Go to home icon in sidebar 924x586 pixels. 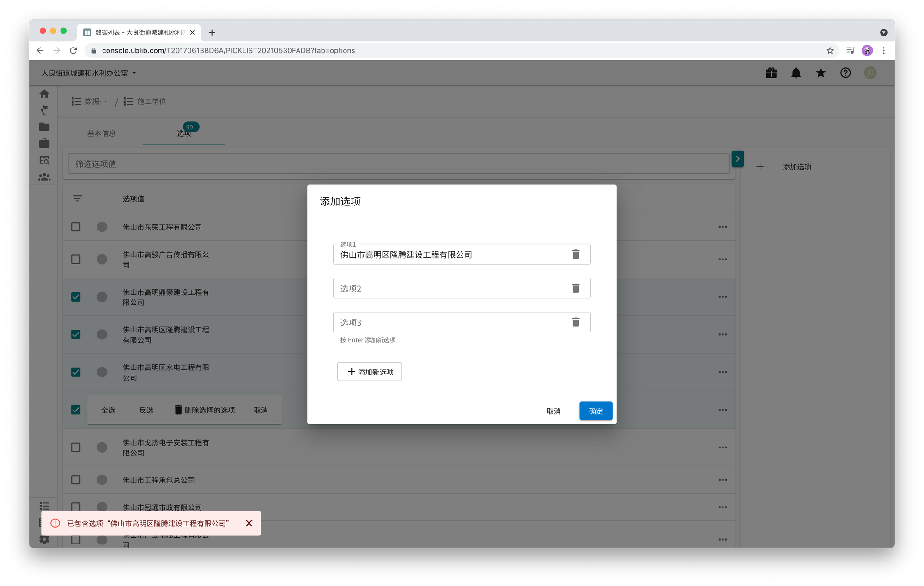[44, 94]
